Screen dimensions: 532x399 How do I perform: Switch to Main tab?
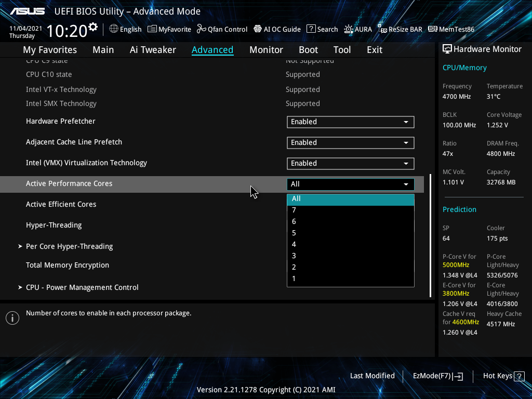(103, 50)
